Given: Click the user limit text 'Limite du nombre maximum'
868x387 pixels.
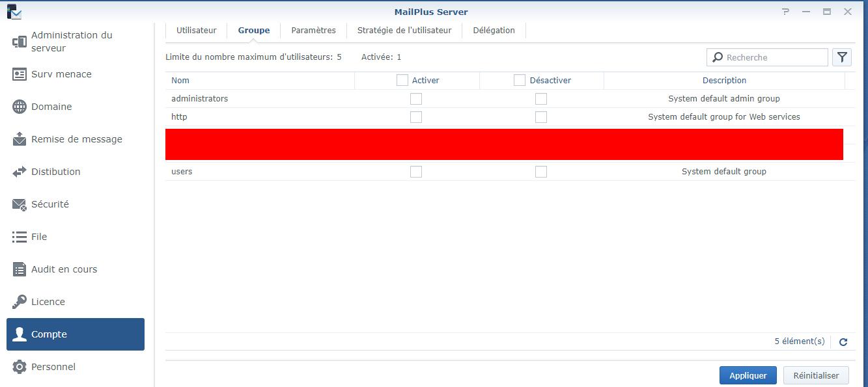Looking at the screenshot, I should (x=254, y=57).
